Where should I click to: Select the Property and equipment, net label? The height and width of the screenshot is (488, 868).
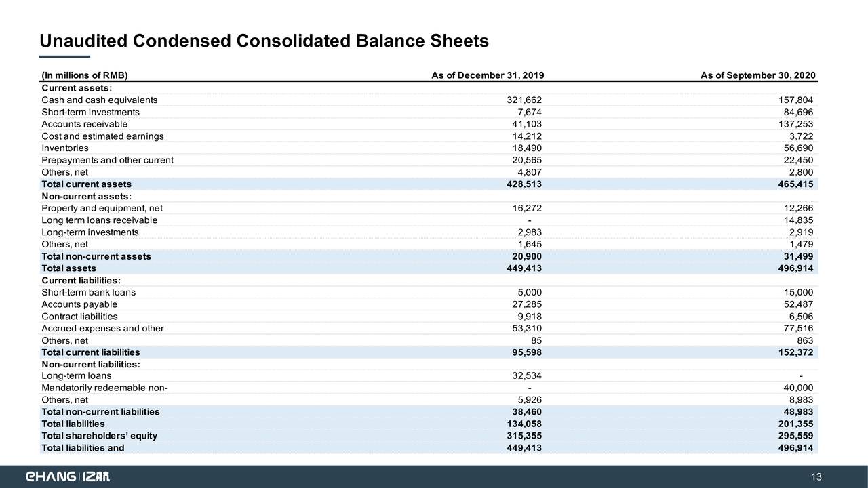coord(102,209)
